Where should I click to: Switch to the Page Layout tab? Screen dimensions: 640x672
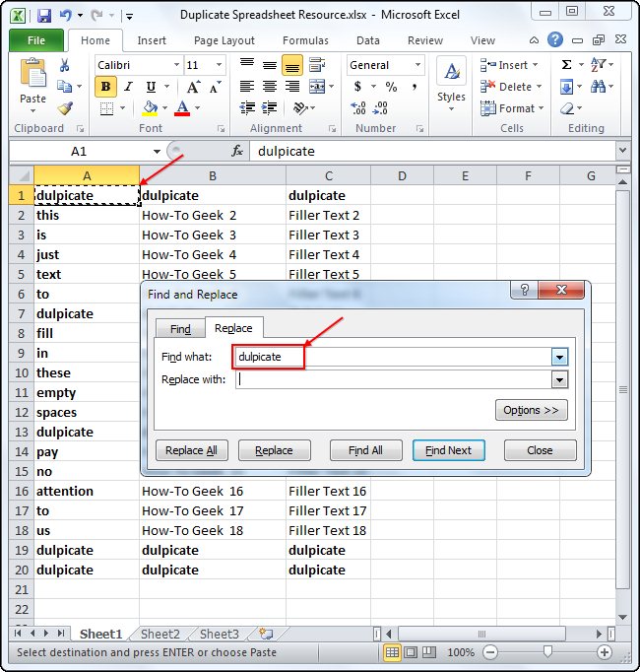tap(224, 40)
